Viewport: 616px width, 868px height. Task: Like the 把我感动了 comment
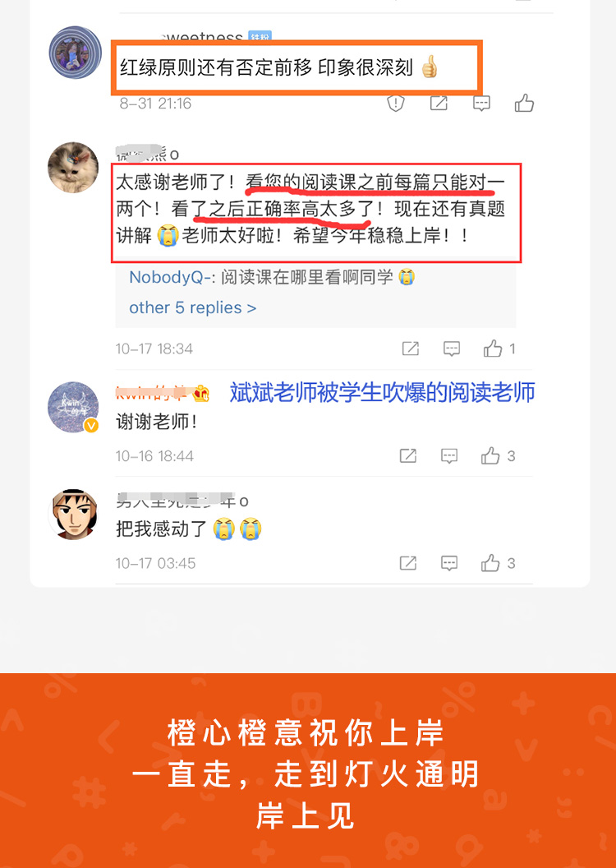pos(498,563)
